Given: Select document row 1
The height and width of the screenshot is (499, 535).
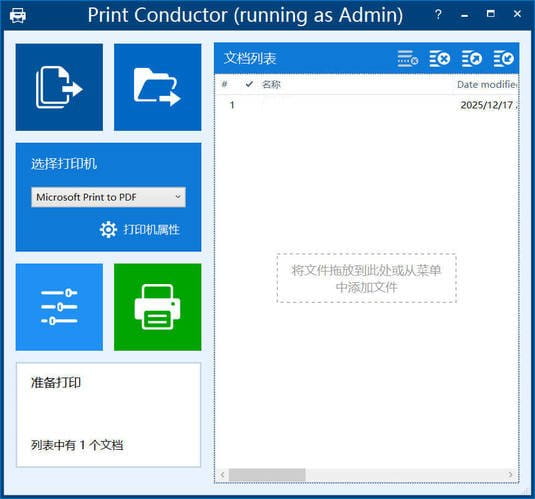Looking at the screenshot, I should coord(366,105).
